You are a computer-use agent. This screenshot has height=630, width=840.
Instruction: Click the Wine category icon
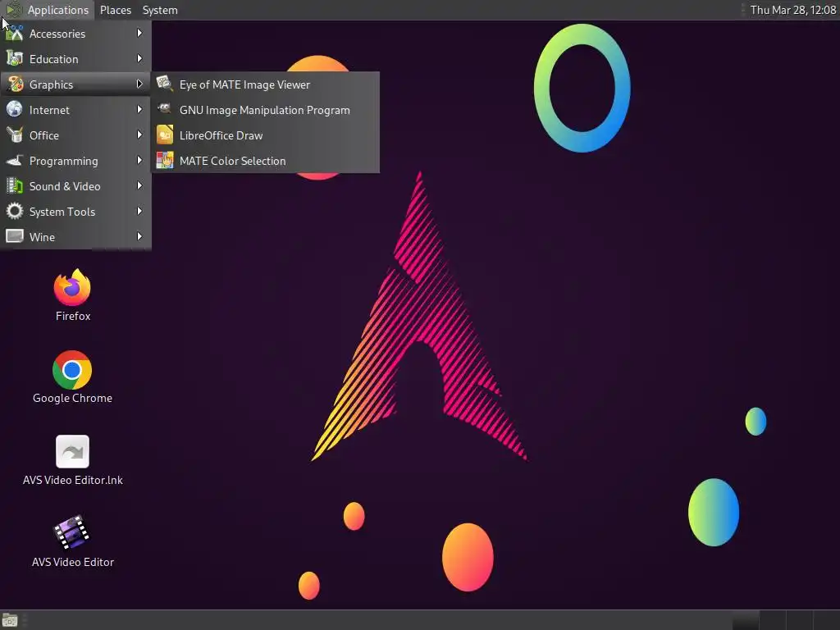(x=15, y=236)
